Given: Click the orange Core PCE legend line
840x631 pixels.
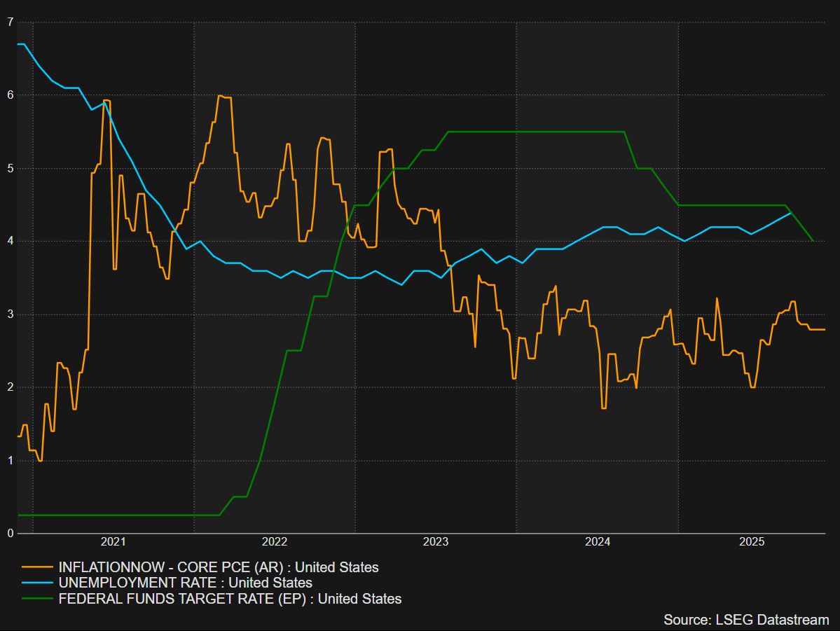Looking at the screenshot, I should [37, 567].
